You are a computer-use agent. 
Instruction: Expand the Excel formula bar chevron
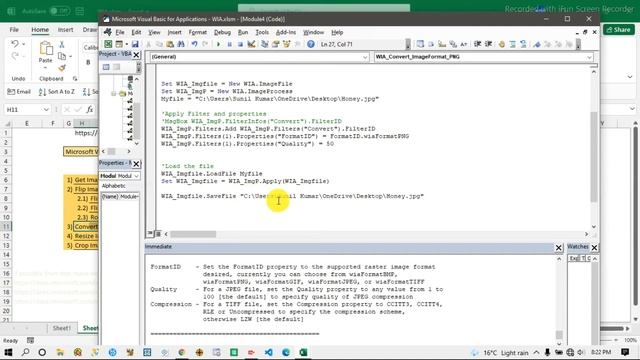tap(632, 109)
